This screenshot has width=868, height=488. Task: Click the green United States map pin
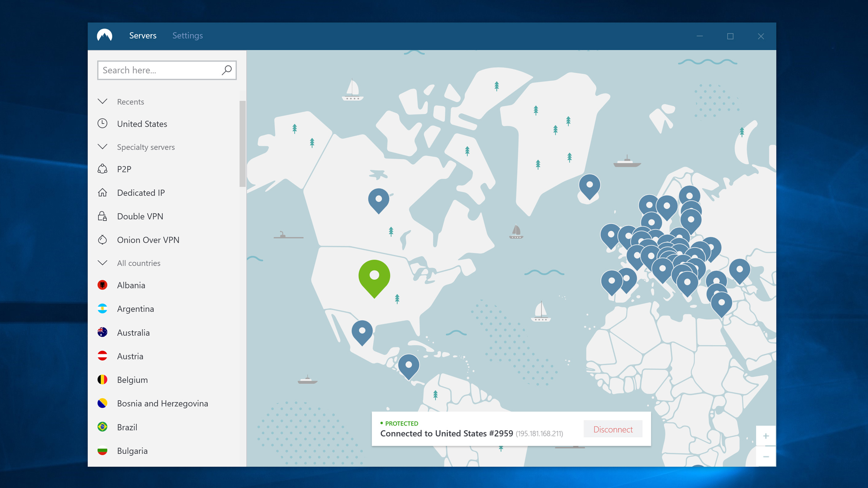[x=374, y=276]
